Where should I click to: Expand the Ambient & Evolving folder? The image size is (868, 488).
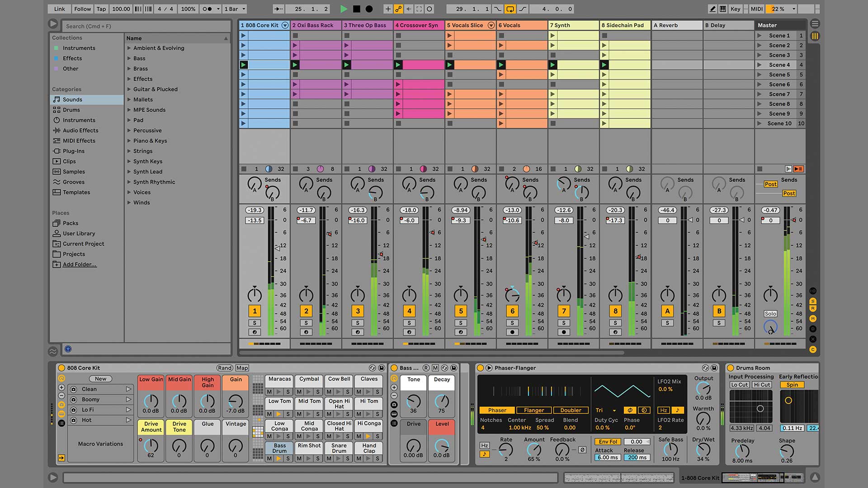pyautogui.click(x=129, y=48)
